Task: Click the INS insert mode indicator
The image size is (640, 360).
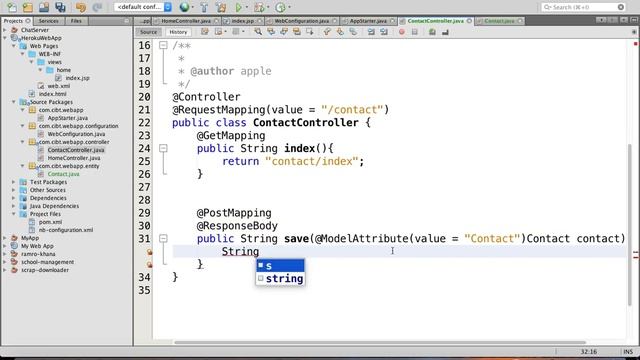Action: point(628,351)
